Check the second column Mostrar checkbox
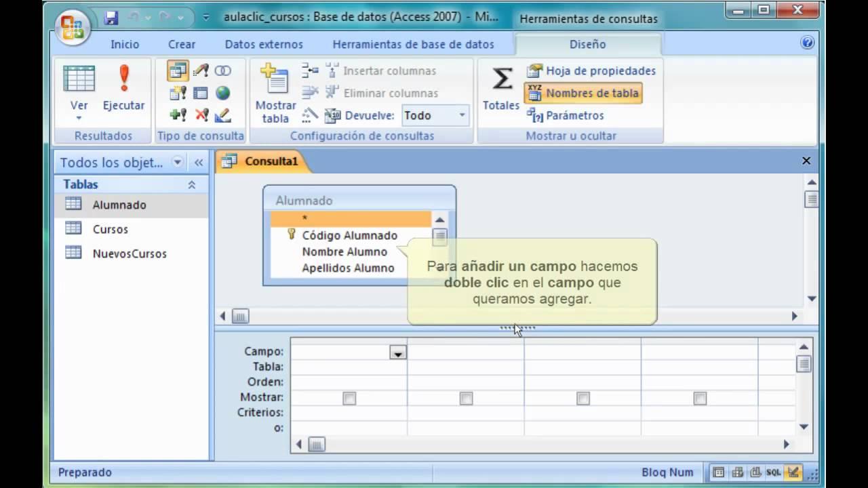Screen dimensions: 868x488 [x=466, y=399]
